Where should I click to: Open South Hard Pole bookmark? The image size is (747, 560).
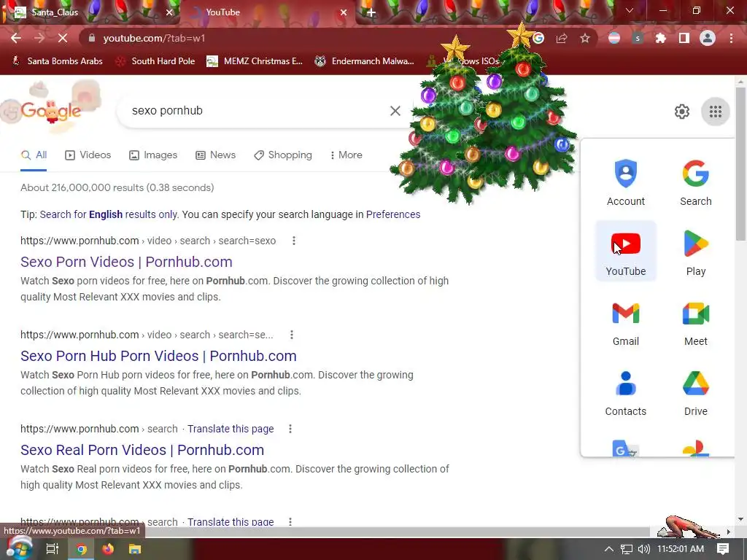pyautogui.click(x=156, y=61)
